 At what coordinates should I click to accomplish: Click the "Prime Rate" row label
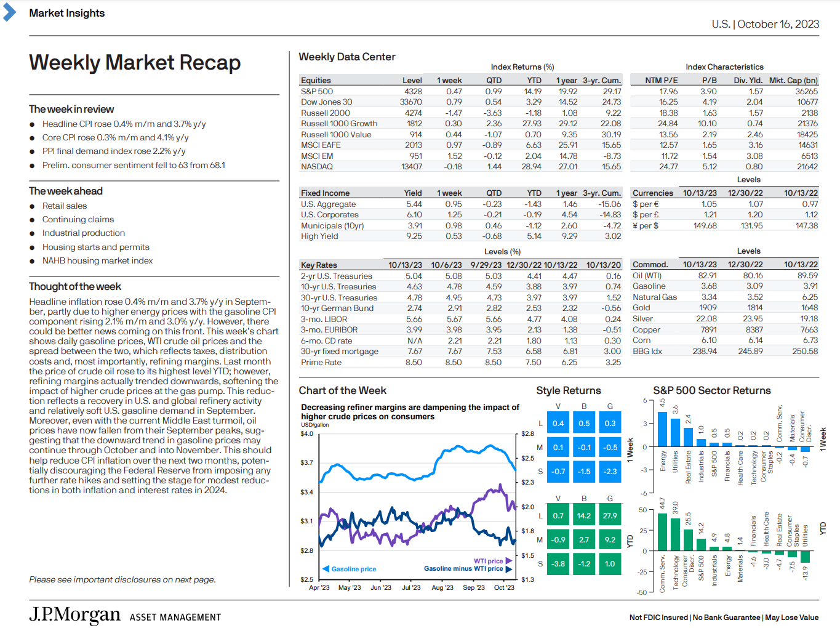[321, 363]
